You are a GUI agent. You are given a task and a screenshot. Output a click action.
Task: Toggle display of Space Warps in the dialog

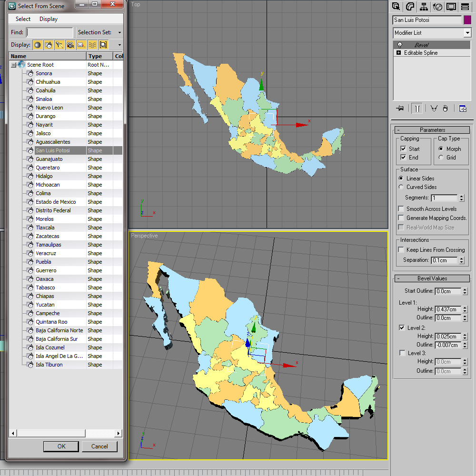click(93, 44)
